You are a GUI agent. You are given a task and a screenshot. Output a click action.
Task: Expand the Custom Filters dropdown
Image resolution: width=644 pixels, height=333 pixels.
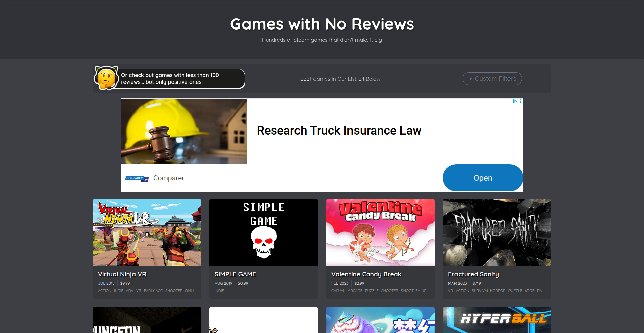492,79
